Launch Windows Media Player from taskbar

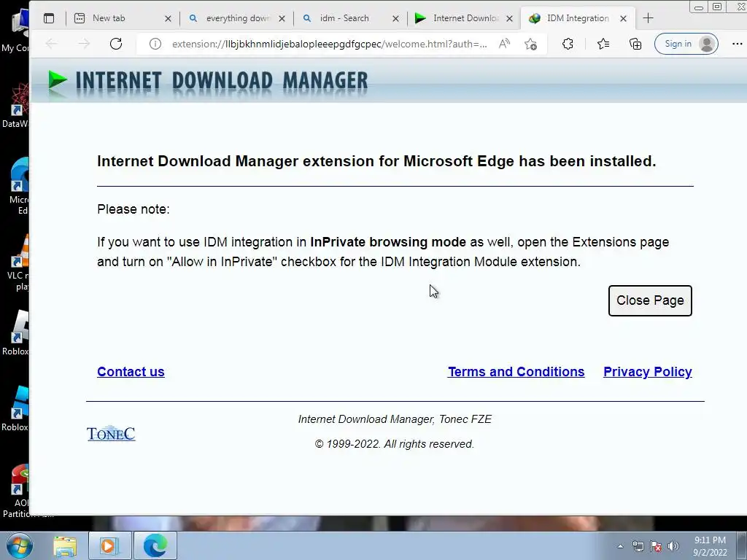click(x=109, y=546)
